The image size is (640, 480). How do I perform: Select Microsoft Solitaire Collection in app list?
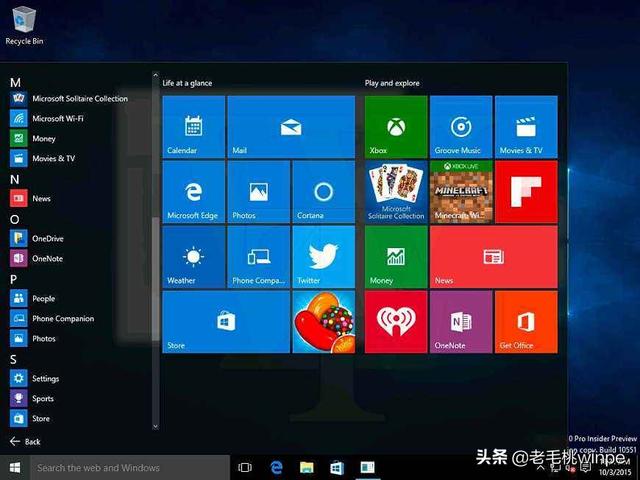click(x=69, y=98)
